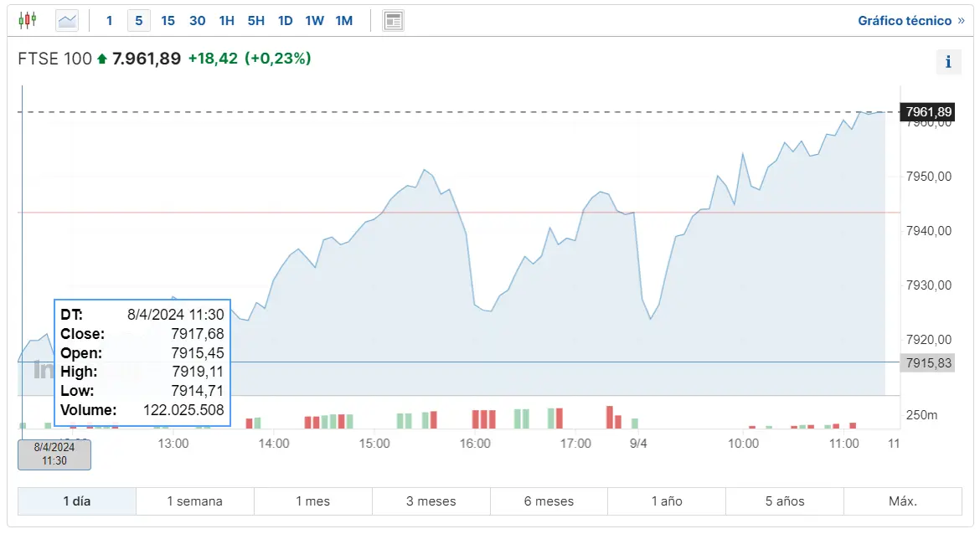Viewport: 980px width, 534px height.
Task: Select the area chart style icon
Action: [66, 20]
